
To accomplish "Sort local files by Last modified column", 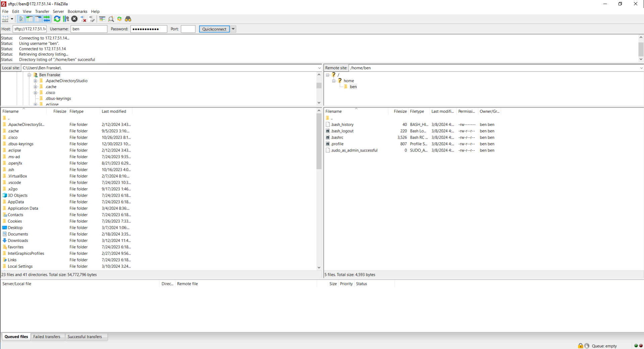I will pos(114,111).
